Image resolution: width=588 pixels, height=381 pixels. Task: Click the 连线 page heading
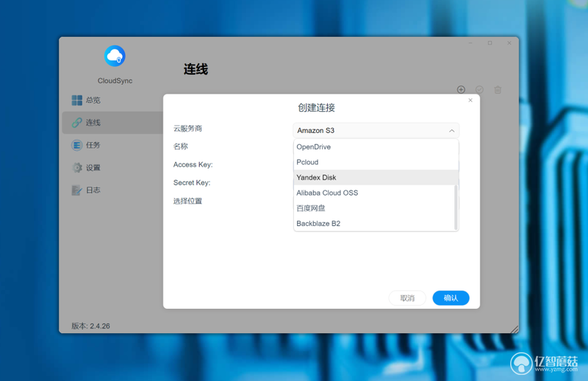click(x=196, y=69)
